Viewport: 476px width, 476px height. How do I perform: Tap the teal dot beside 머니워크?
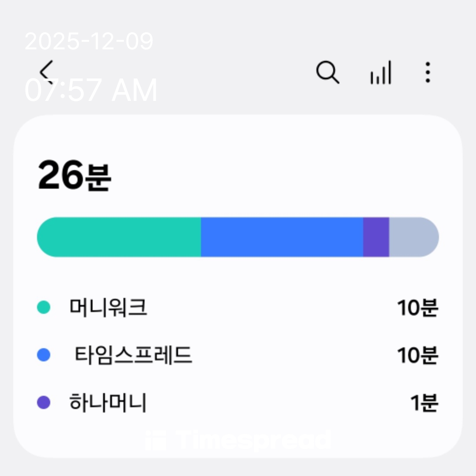[x=44, y=307]
